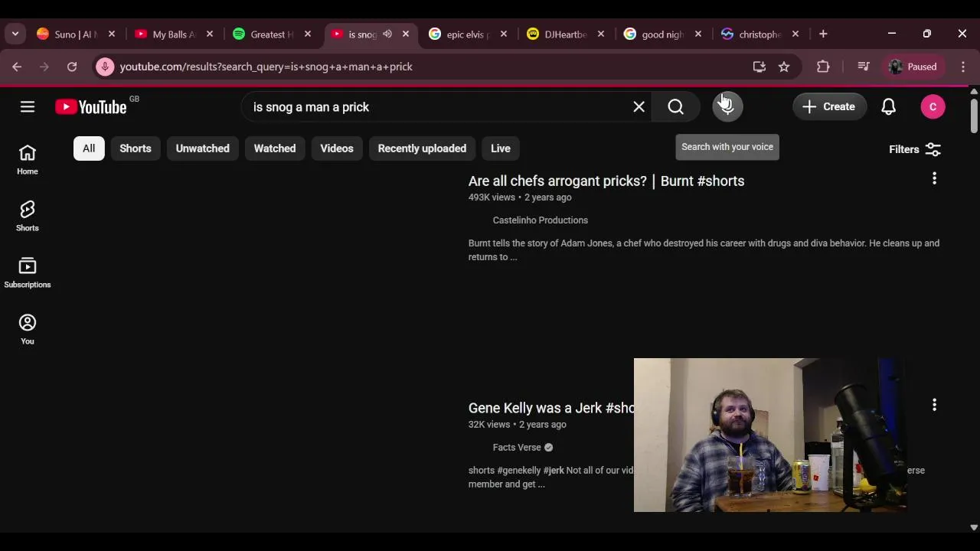Select the Videos filter chip
Screen dimensions: 980x551
click(337, 148)
